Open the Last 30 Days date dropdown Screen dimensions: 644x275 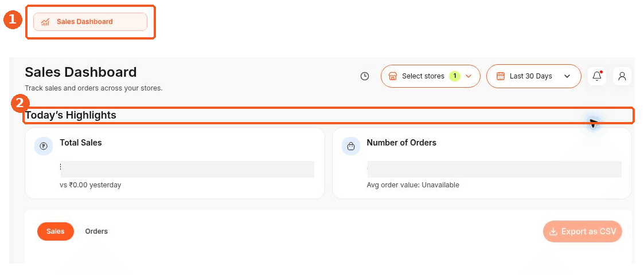pos(534,76)
